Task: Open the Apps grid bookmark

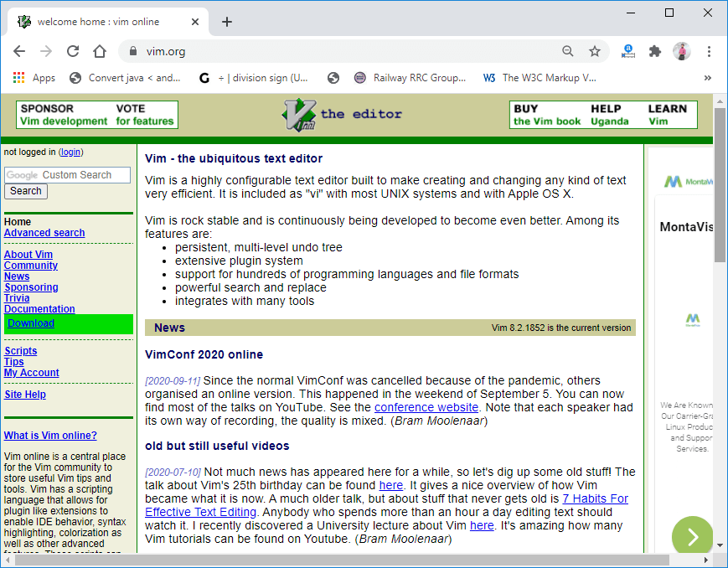Action: (x=34, y=78)
